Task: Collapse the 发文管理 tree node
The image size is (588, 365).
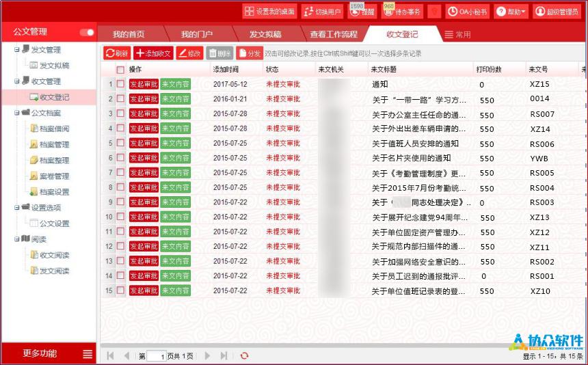Action: pyautogui.click(x=17, y=49)
